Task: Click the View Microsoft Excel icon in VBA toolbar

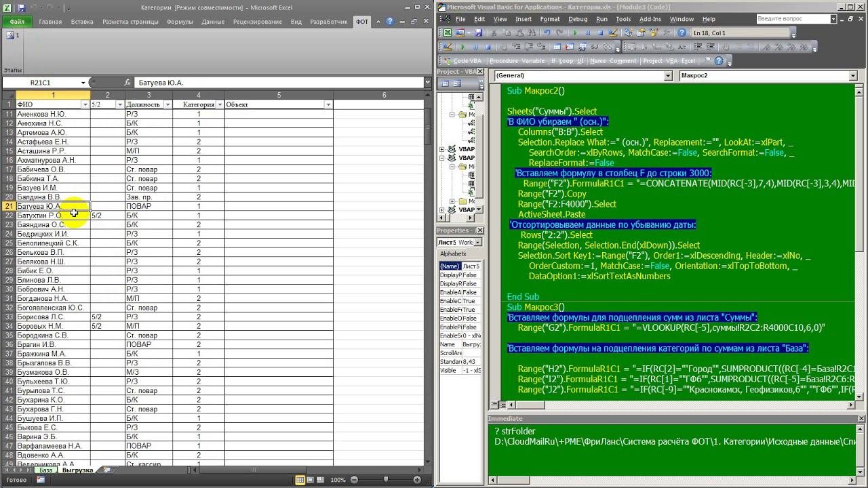Action: coord(447,33)
